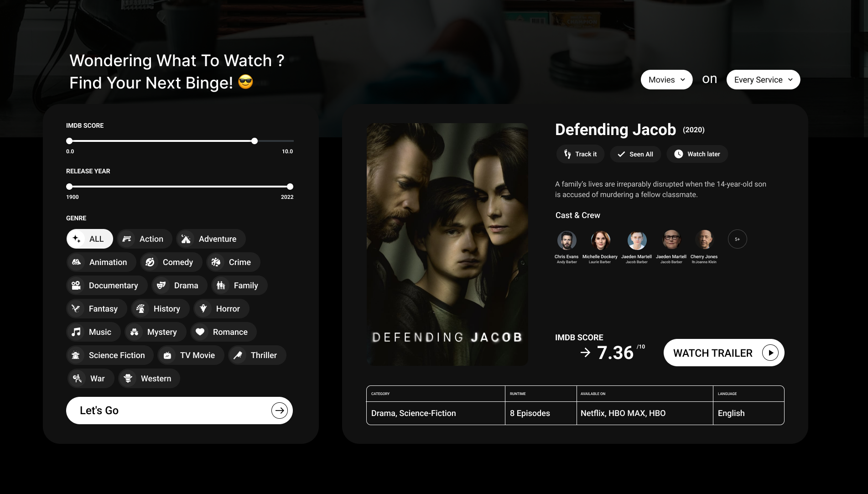Click the Let's Go button label

pos(99,411)
